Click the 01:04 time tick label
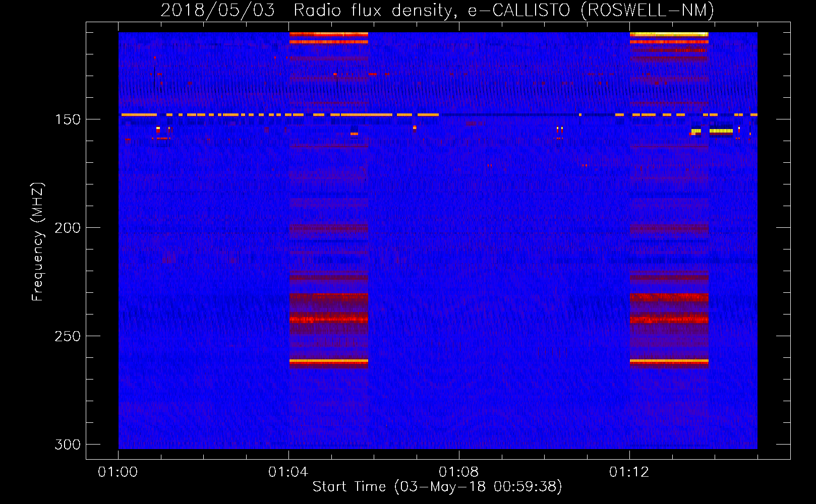816x504 pixels. pos(288,472)
